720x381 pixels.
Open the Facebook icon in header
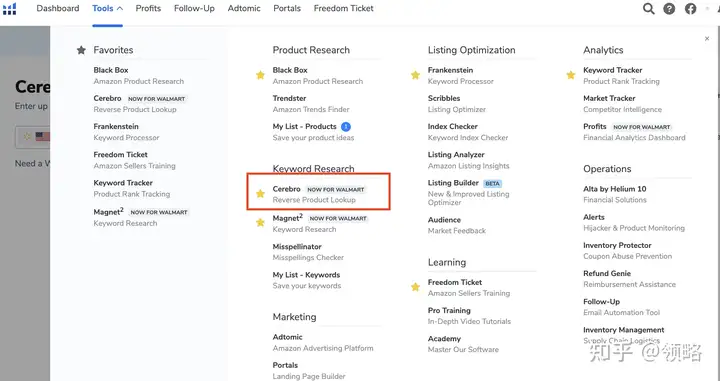tap(691, 9)
